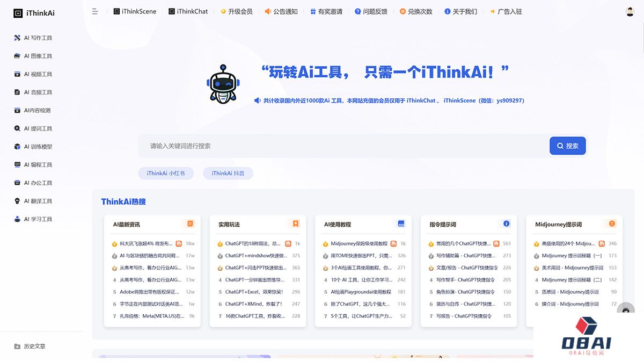
Task: Open iThinkChat in the top navigation
Action: click(x=188, y=11)
